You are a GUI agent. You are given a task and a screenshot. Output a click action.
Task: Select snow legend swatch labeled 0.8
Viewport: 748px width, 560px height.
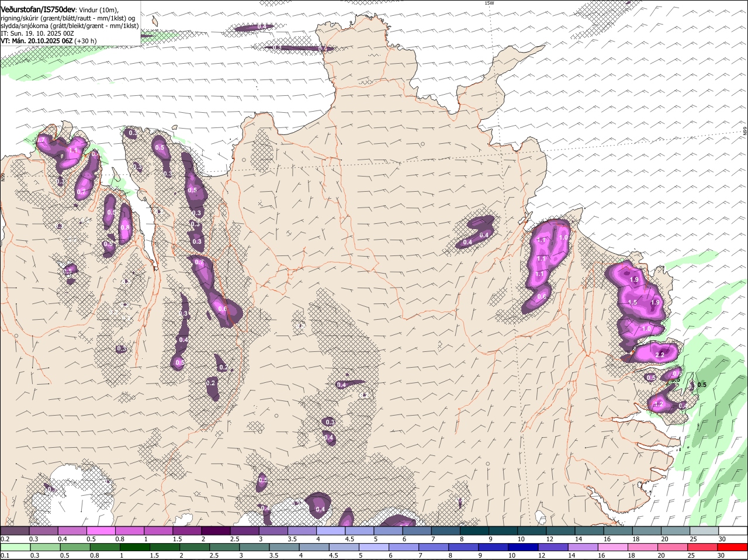pyautogui.click(x=129, y=531)
